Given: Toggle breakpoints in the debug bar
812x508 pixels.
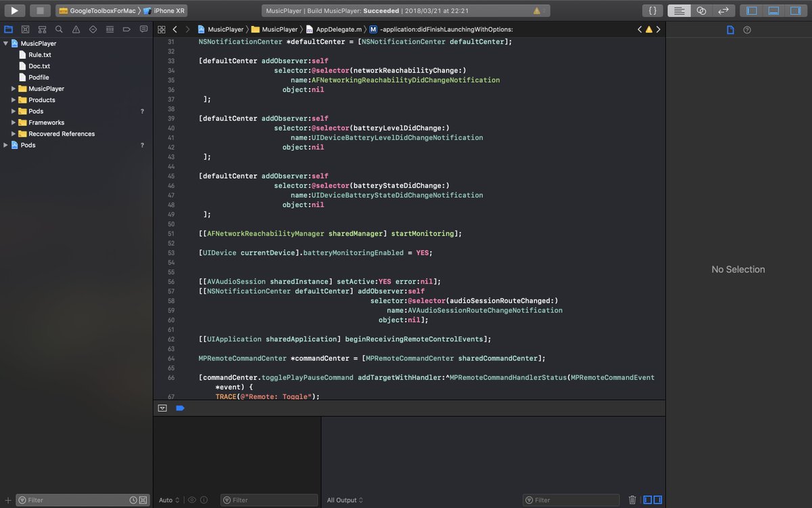Looking at the screenshot, I should click(x=179, y=408).
